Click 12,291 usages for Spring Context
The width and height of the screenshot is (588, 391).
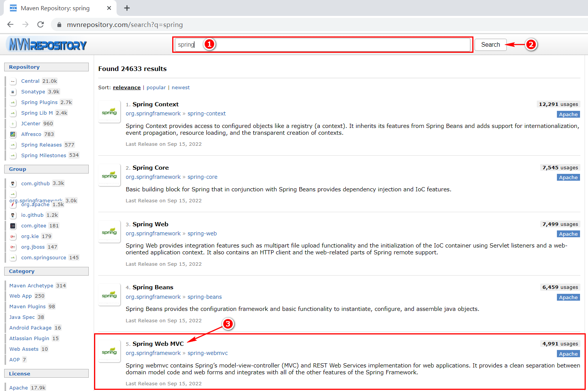click(558, 104)
